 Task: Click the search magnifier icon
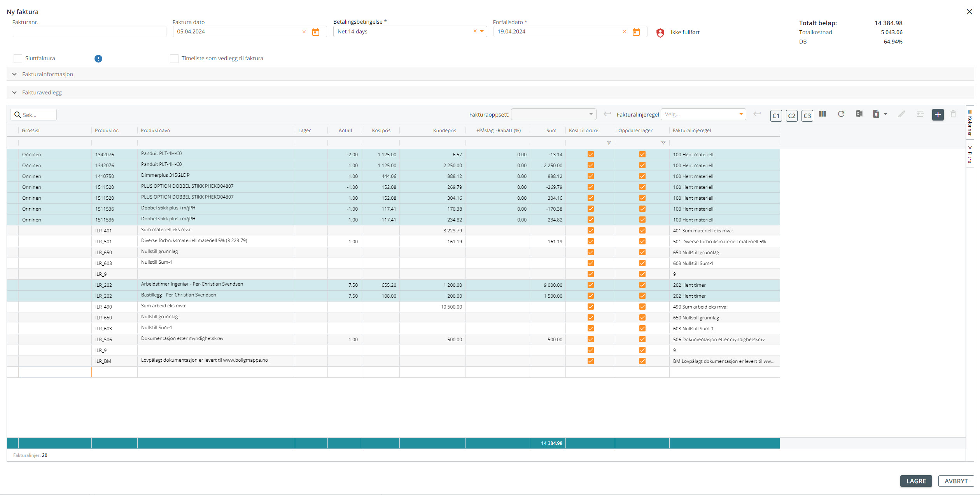tap(17, 115)
